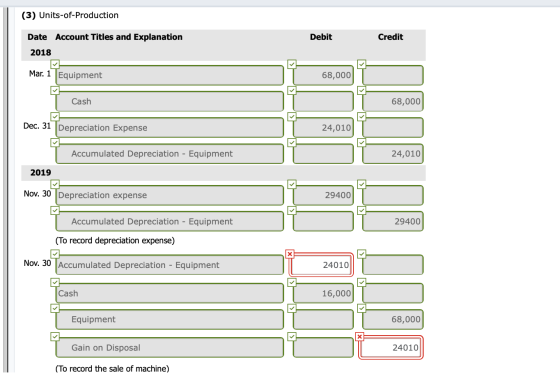Click Accumulated Depreciation field in the sale entry
560x379 pixels.
pyautogui.click(x=170, y=265)
